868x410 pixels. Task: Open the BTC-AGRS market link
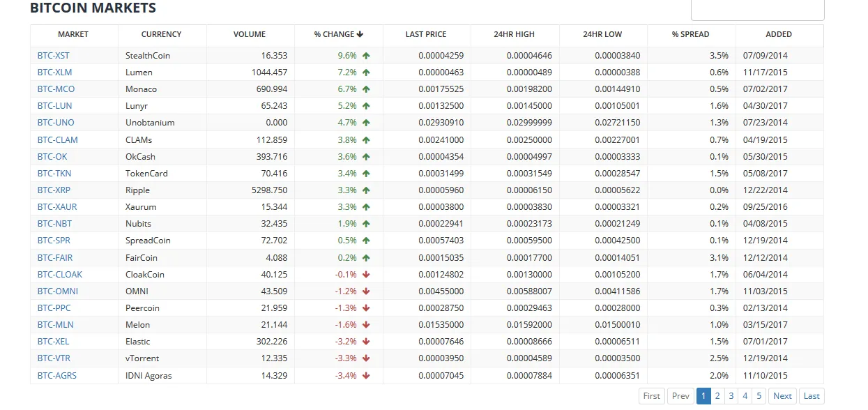[x=57, y=375]
